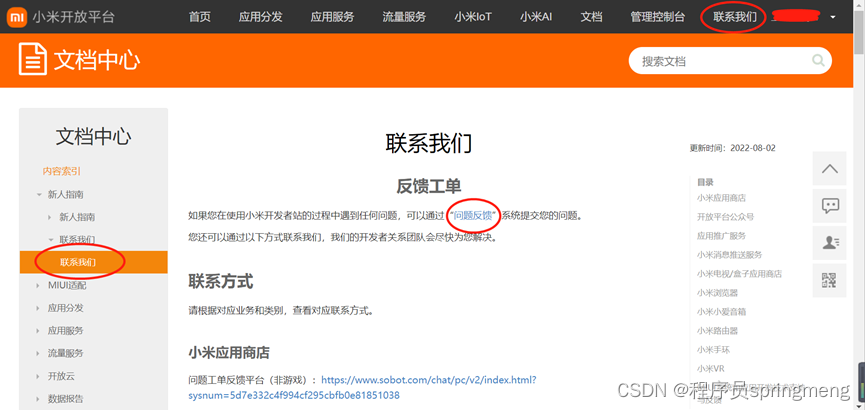The height and width of the screenshot is (410, 865).
Task: Jump to 小米小爱音箱 in 目录
Action: point(722,311)
